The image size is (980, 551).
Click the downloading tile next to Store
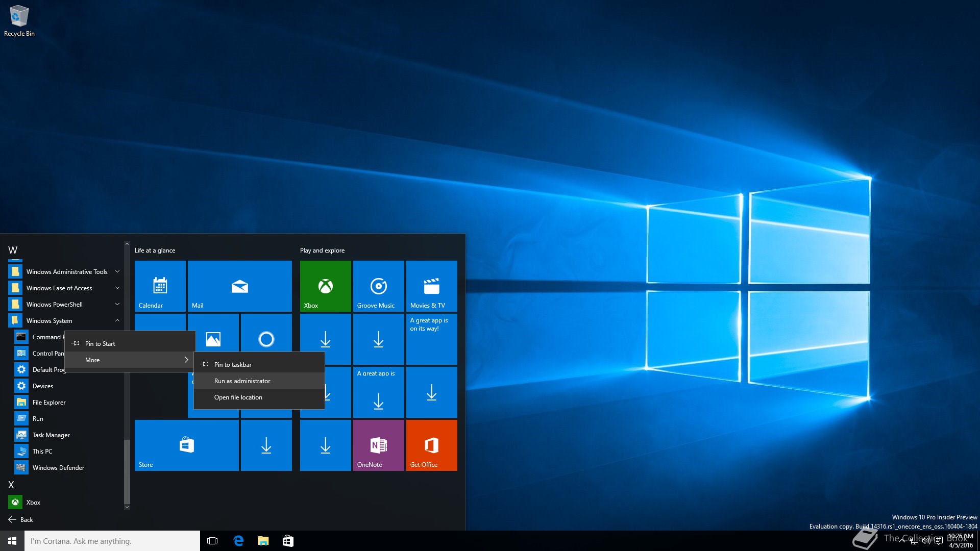point(266,445)
